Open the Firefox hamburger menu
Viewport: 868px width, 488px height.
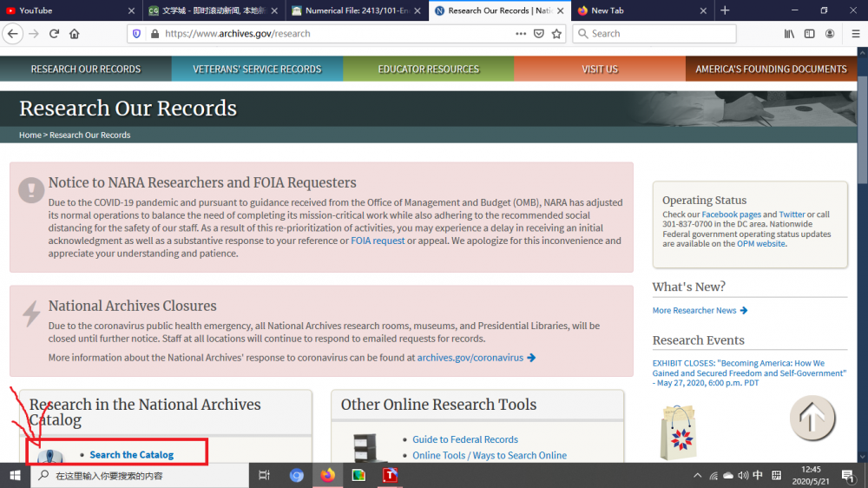tap(855, 34)
